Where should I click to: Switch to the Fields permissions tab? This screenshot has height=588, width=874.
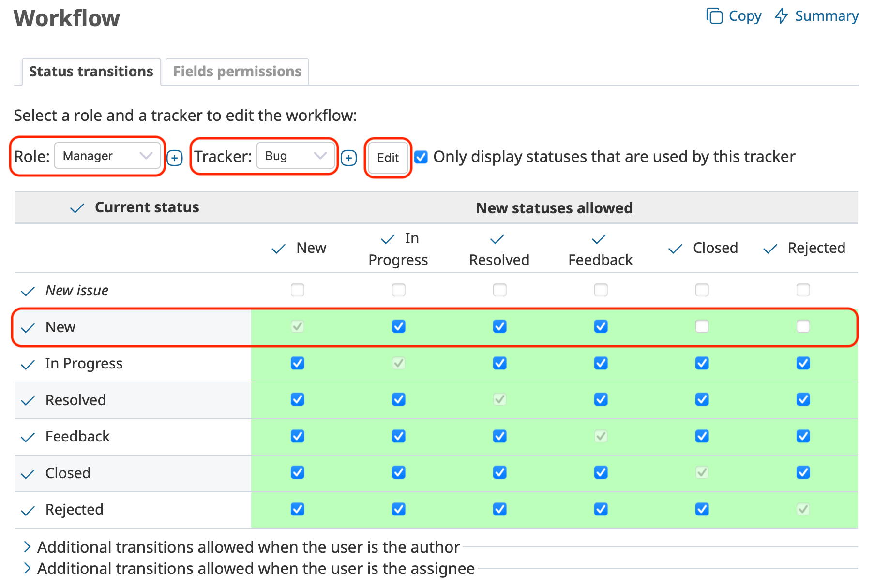[237, 71]
